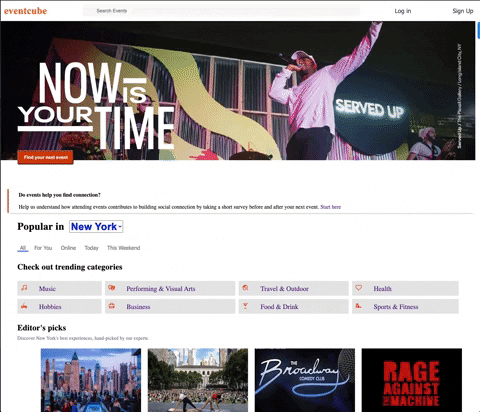Click the Sign Up link
The width and height of the screenshot is (480, 412).
[463, 11]
